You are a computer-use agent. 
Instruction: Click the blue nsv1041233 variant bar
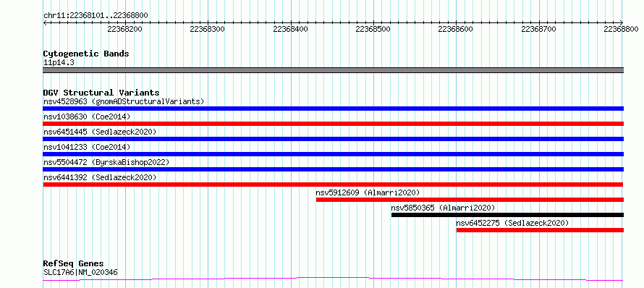(333, 154)
